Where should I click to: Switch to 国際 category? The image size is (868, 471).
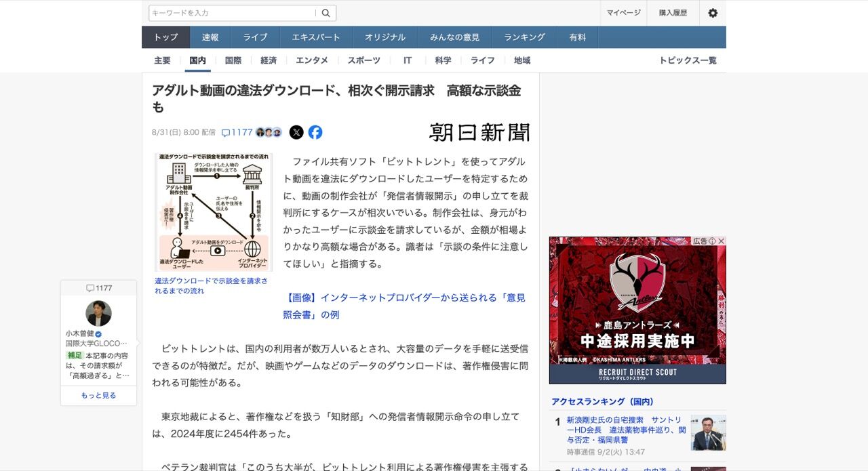(x=233, y=60)
